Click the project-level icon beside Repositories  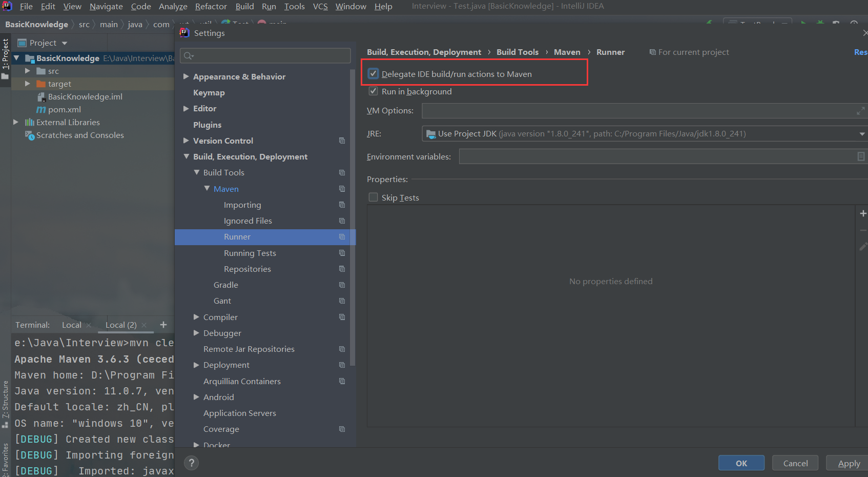pos(342,269)
